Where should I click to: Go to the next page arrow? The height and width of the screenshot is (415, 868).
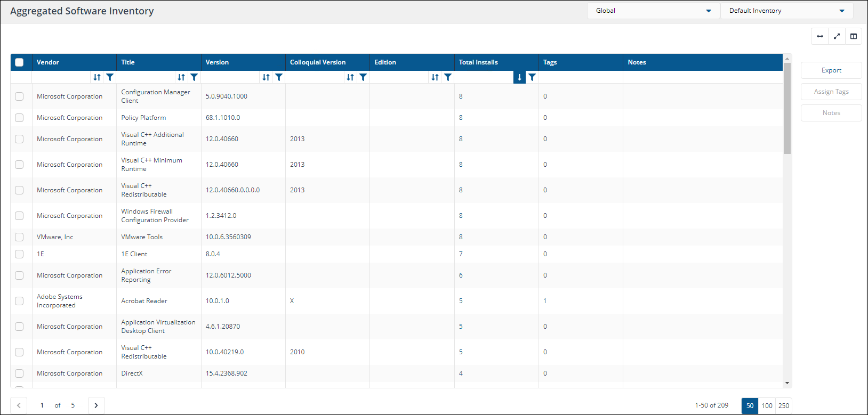pyautogui.click(x=96, y=405)
